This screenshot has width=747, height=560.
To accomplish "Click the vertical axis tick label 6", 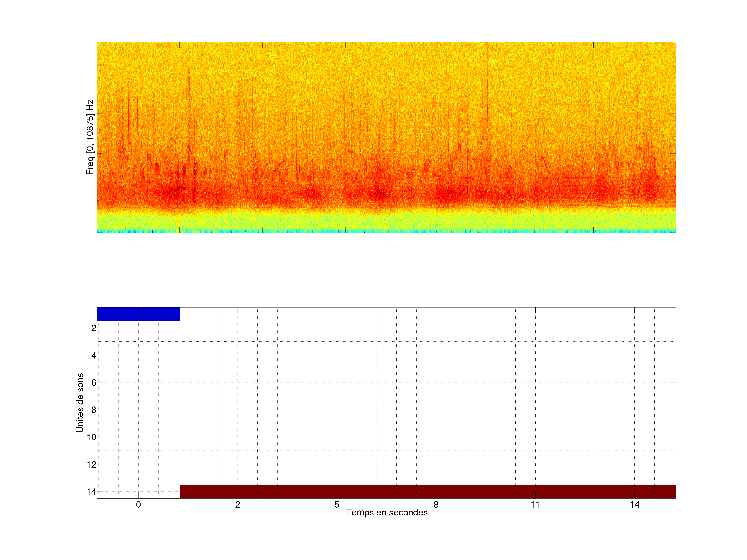I will tap(94, 383).
